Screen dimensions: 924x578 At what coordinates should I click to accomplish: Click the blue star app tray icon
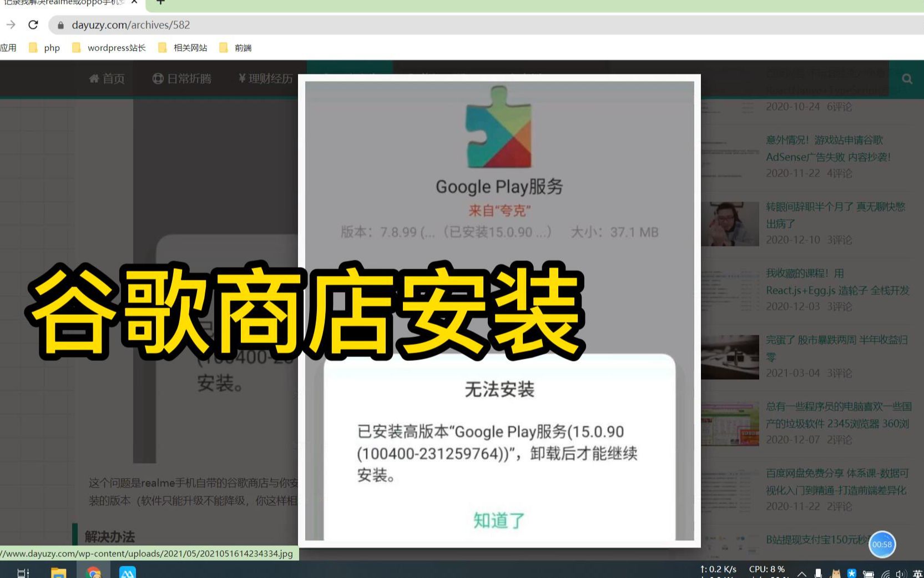pyautogui.click(x=852, y=574)
